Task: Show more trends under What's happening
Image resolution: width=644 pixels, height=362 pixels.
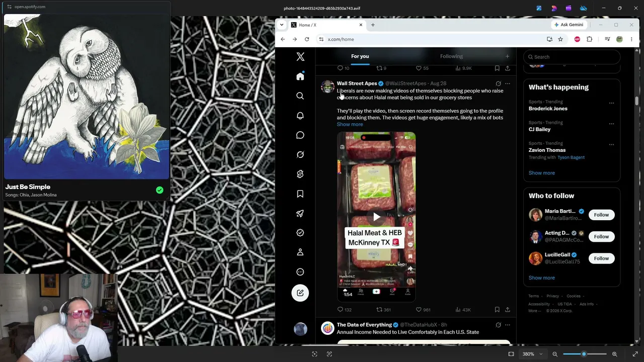Action: 541,173
